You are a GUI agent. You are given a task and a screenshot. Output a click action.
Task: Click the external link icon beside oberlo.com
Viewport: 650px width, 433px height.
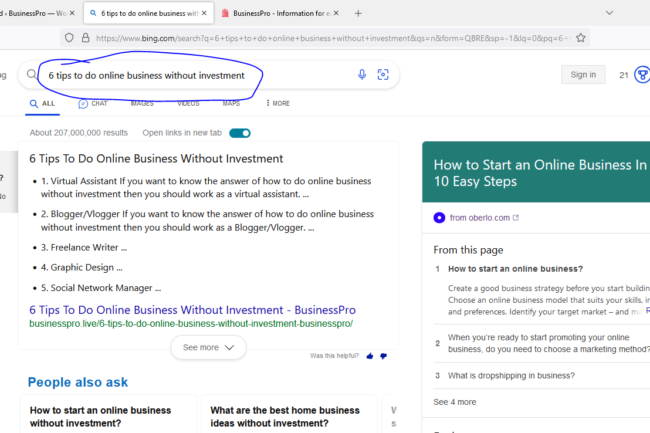click(x=516, y=218)
